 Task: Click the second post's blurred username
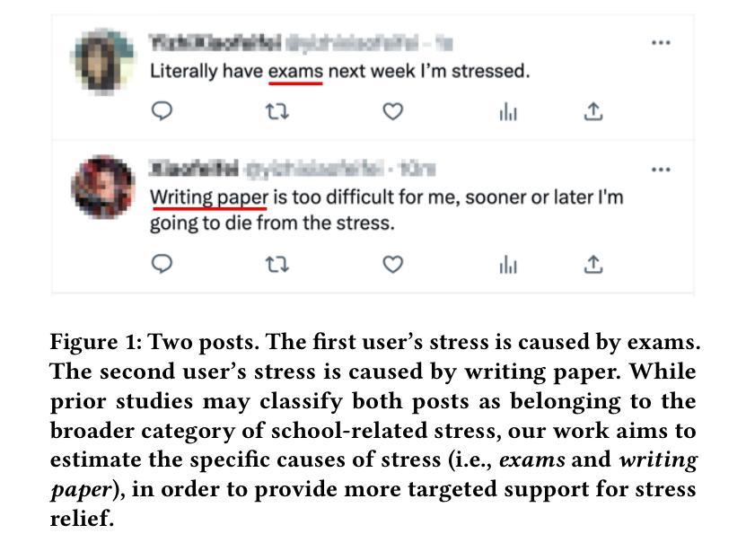194,169
